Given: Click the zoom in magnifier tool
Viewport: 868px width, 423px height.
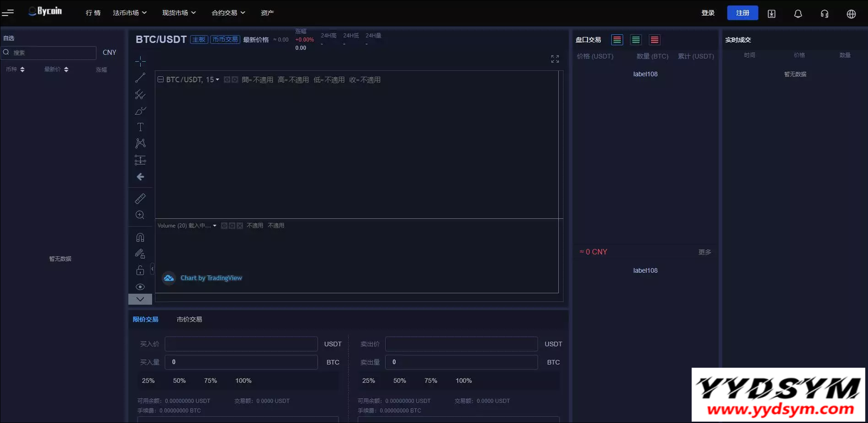Looking at the screenshot, I should tap(140, 215).
